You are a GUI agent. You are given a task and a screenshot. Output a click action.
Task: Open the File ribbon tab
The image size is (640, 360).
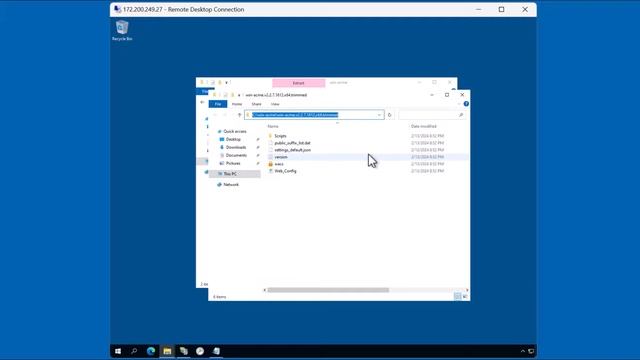218,104
